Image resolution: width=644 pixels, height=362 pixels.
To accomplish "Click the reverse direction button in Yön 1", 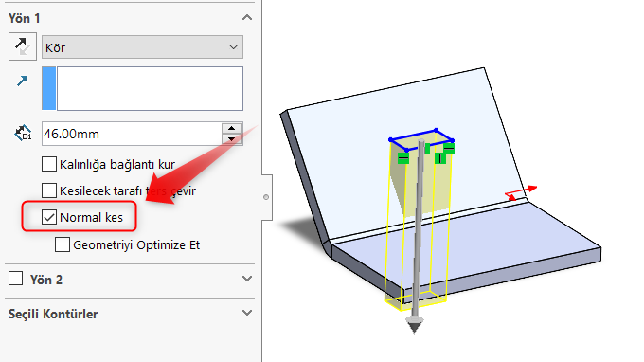I will coord(23,46).
